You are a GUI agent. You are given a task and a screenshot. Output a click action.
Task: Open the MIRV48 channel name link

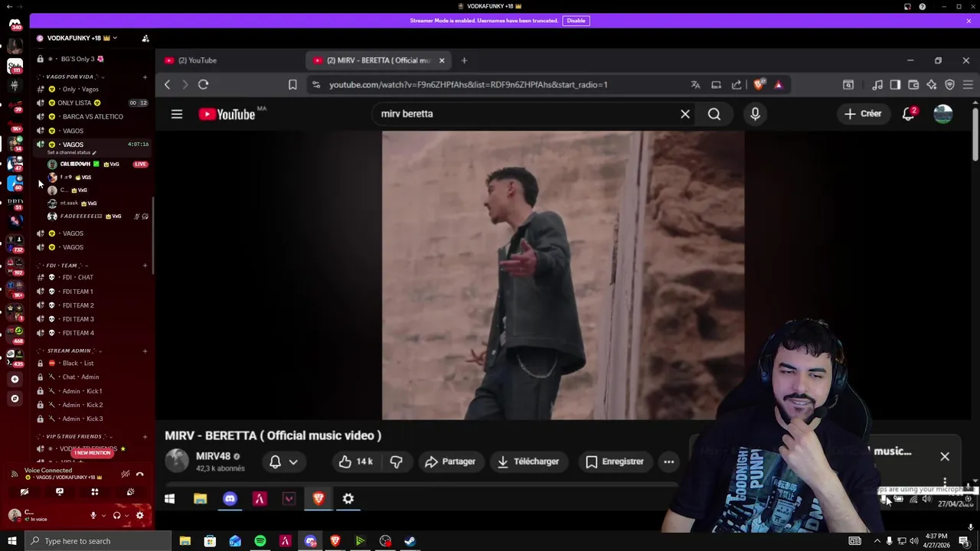[x=213, y=456]
